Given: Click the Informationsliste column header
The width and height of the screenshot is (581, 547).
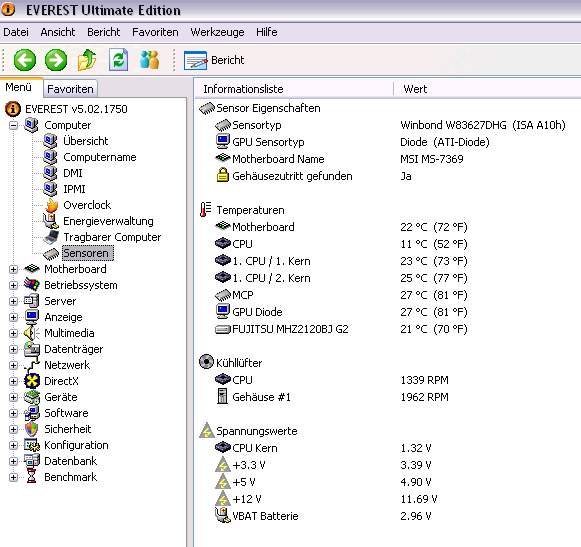Looking at the screenshot, I should click(293, 89).
